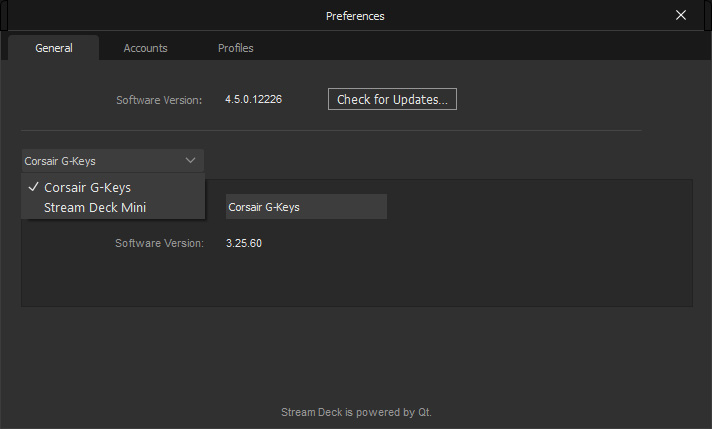Click the app version number 4.5.0.12226
Viewport: 712px width, 429px height.
tap(253, 99)
